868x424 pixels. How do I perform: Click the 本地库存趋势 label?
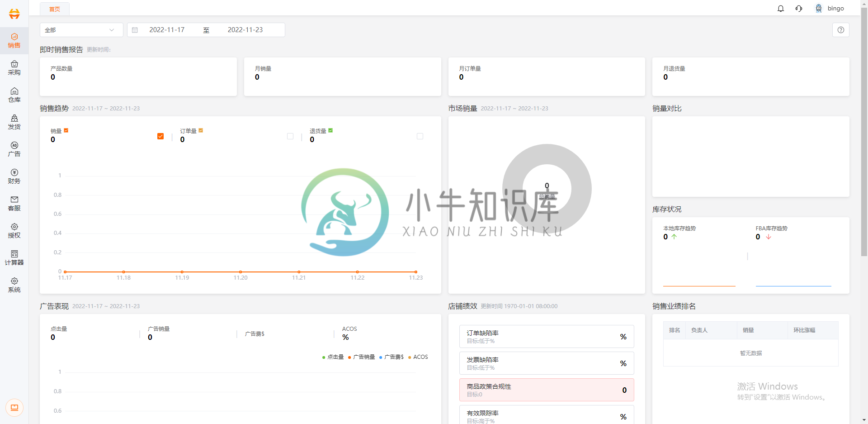coord(679,229)
